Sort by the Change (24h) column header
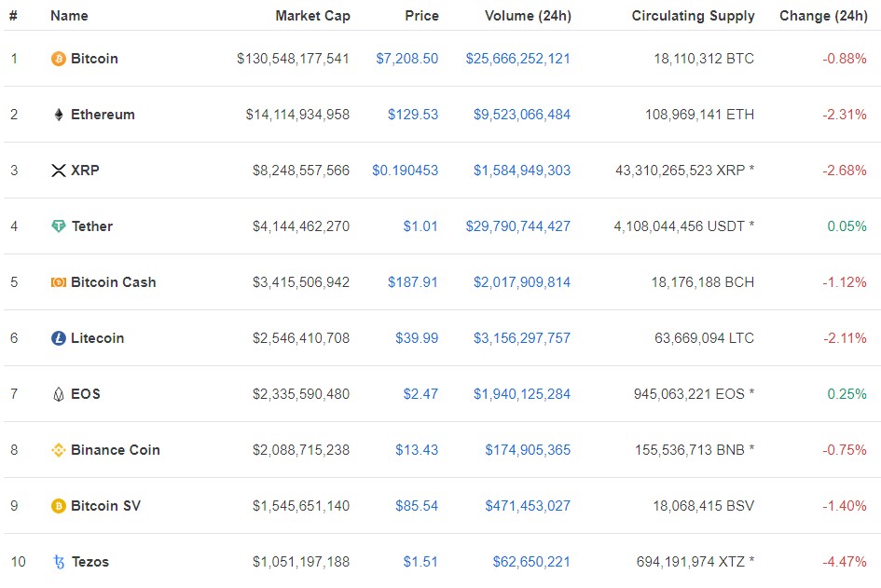This screenshot has width=881, height=588. coord(823,16)
